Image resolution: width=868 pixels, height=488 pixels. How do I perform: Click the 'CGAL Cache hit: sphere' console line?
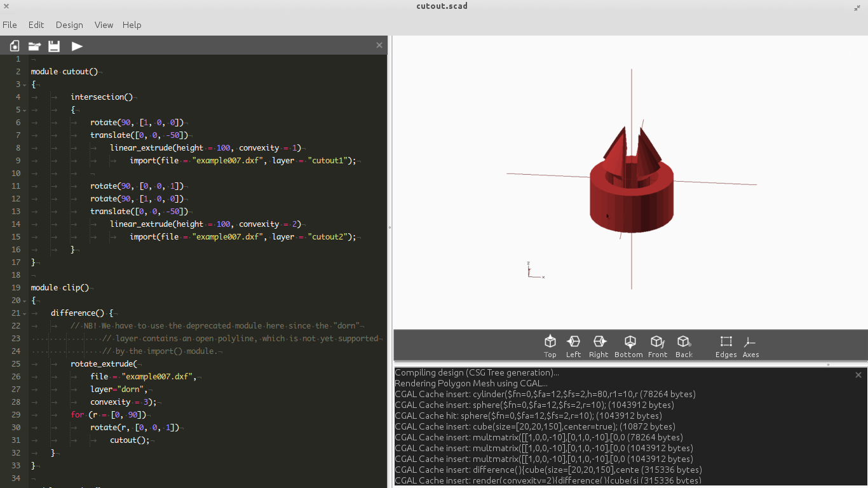[528, 416]
